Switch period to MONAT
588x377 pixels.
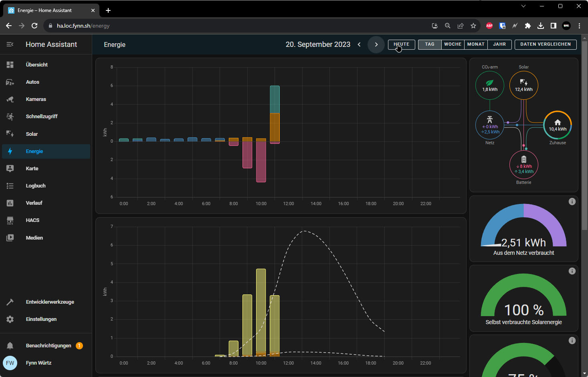[x=476, y=44]
